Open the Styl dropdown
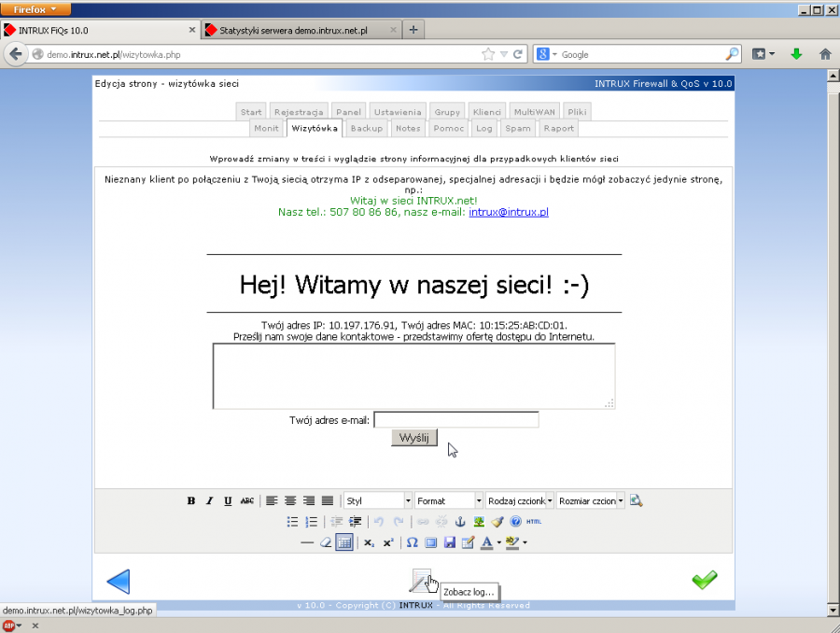 378,500
